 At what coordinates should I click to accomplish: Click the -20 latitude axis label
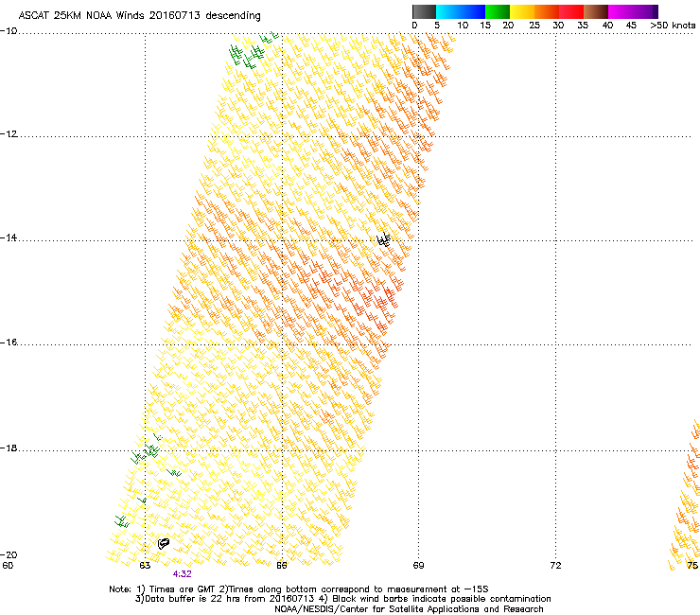tap(9, 554)
